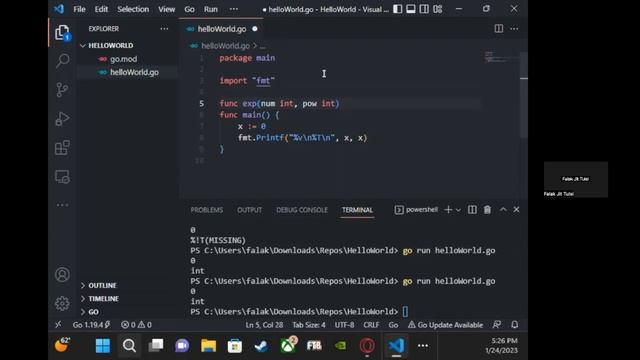This screenshot has height=360, width=640.
Task: Change the UTF-8 encoding in status bar
Action: [344, 325]
